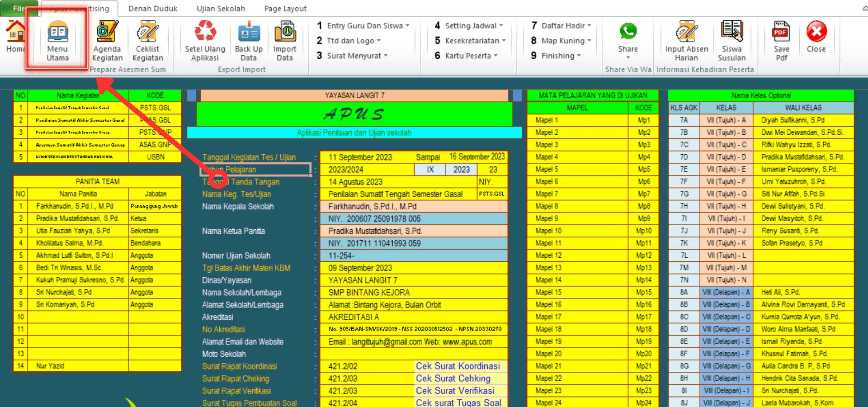The height and width of the screenshot is (407, 868).
Task: Click Cek Surat Cehking link
Action: click(453, 379)
